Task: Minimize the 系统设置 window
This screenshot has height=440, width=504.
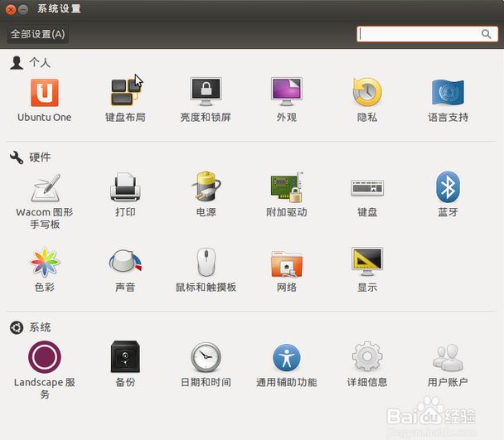Action: (23, 9)
